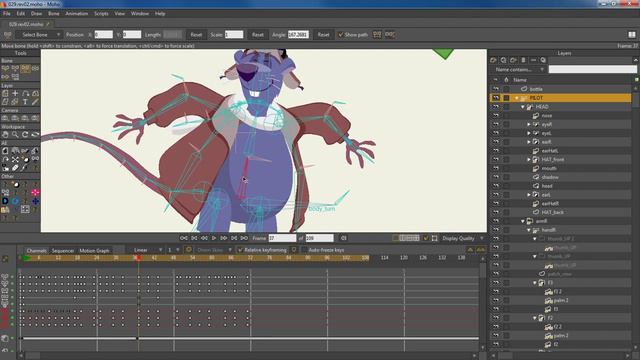The height and width of the screenshot is (360, 640).
Task: Select the Orbit Workspace tool
Action: [35, 134]
